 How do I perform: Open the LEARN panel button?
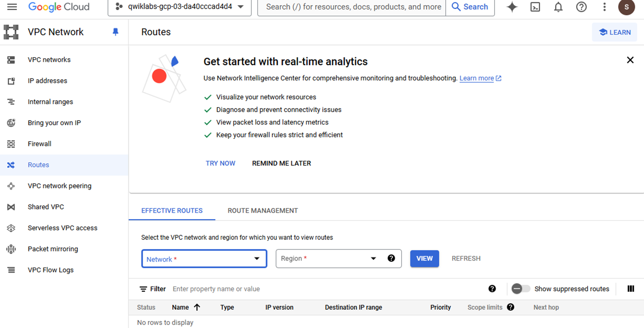click(614, 32)
